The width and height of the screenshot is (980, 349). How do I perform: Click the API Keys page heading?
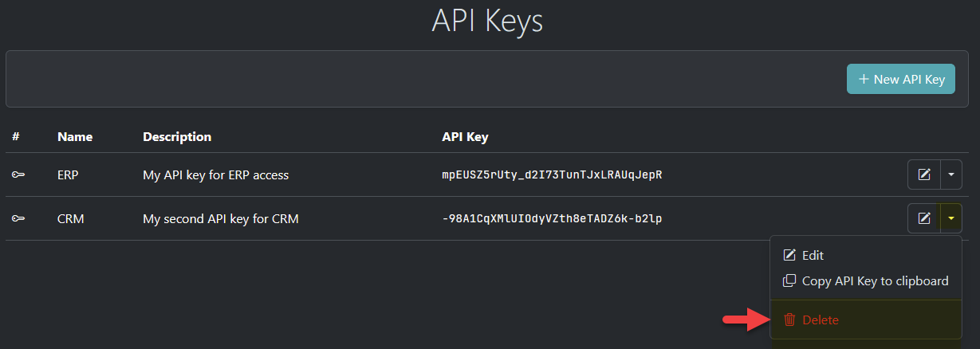(487, 21)
